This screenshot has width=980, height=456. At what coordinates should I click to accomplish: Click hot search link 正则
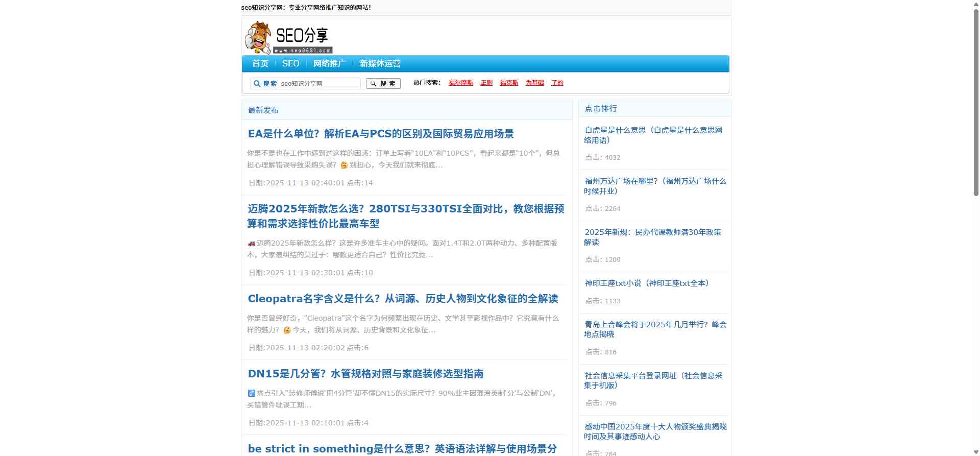[486, 83]
